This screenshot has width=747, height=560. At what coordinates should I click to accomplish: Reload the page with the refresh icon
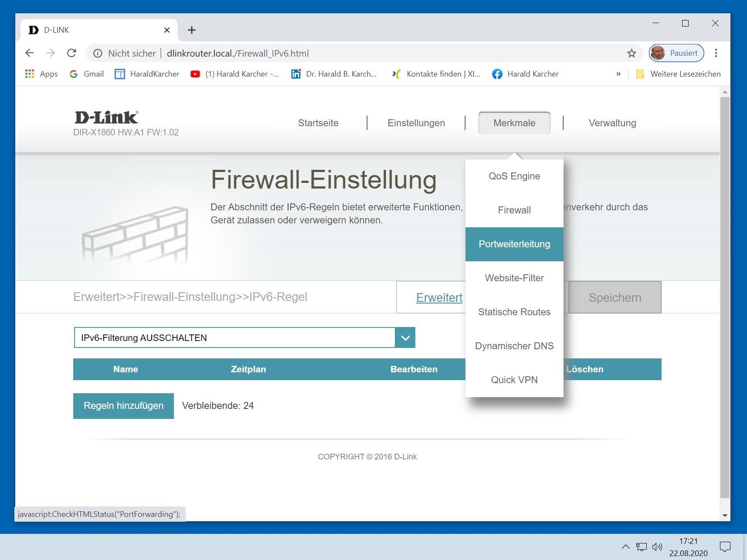[x=72, y=53]
